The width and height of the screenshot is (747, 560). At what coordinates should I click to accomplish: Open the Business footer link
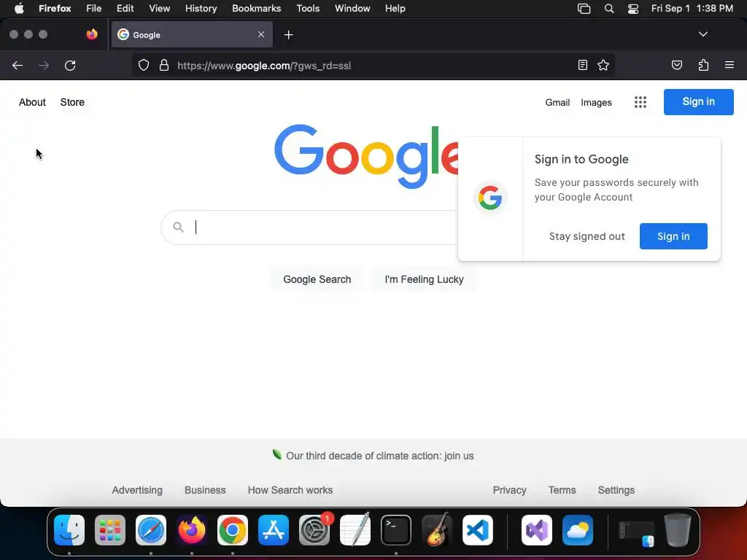tap(205, 490)
